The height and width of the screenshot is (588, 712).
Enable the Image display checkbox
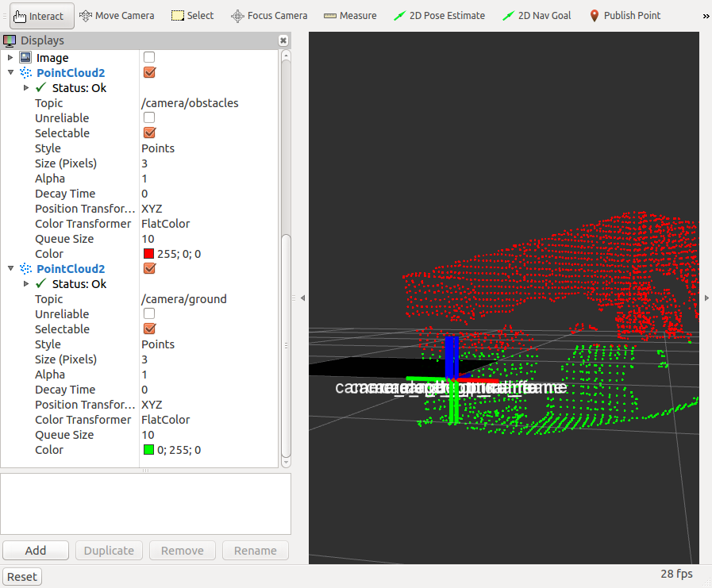click(149, 57)
